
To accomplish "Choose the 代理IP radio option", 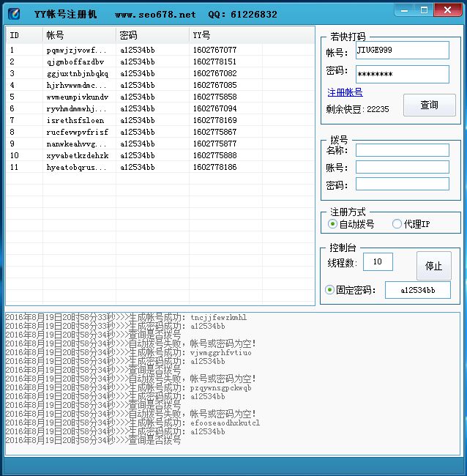I will click(397, 224).
